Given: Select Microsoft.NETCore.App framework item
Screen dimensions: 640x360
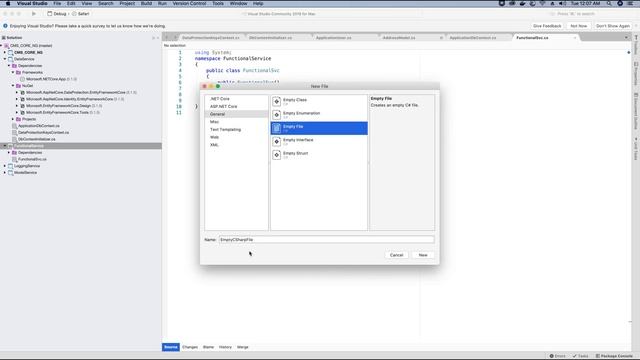Looking at the screenshot, I should [x=46, y=79].
